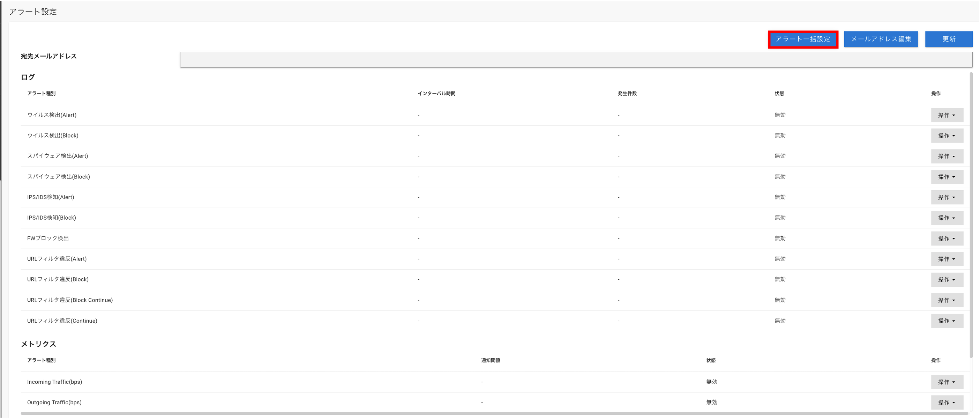Open 操作 dropdown for ウイルス検出(Block)
980x419 pixels.
[x=947, y=135]
